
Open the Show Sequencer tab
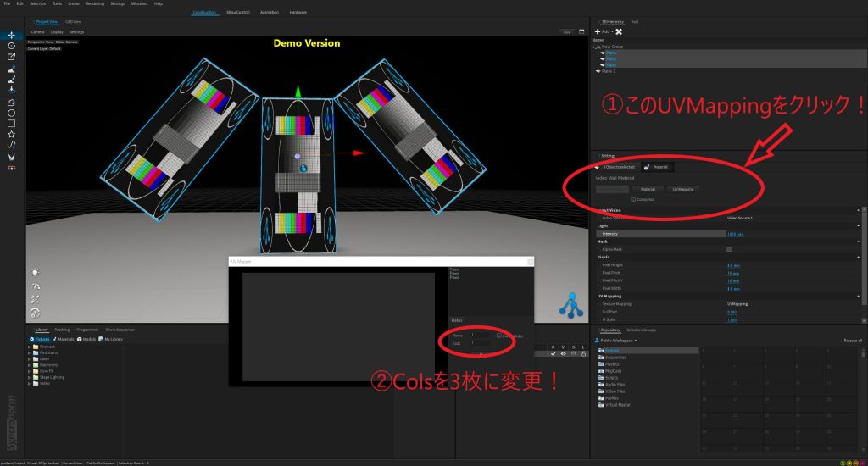pos(120,330)
